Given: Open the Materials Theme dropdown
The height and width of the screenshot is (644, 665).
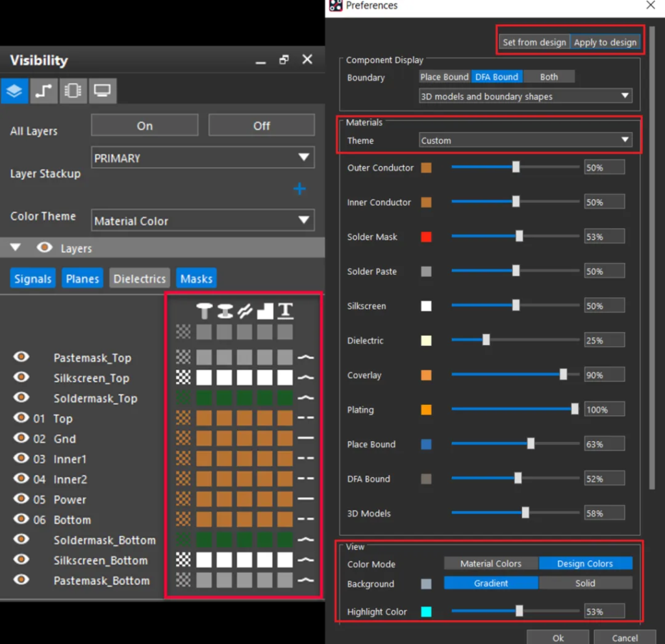Looking at the screenshot, I should (x=525, y=140).
